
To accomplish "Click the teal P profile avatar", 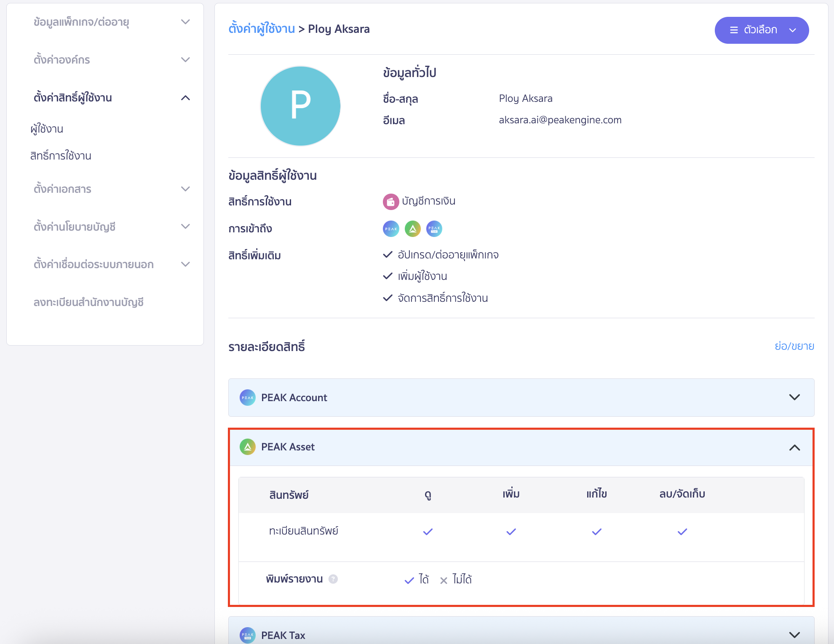I will coord(300,106).
